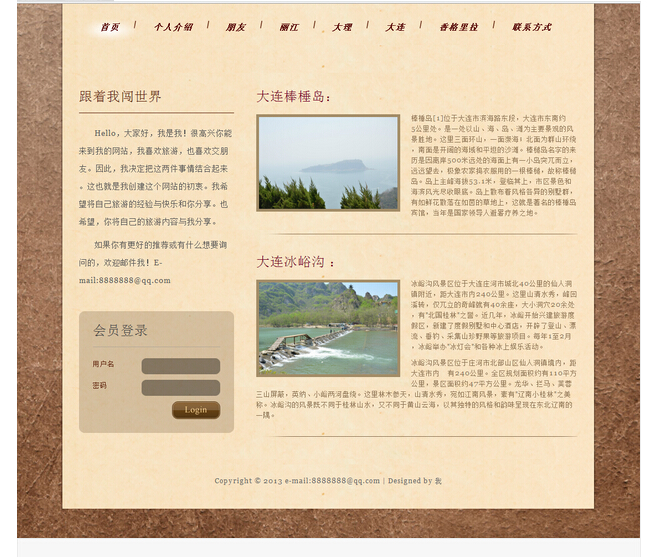
Task: Click the 大连棒棰岛 section heading
Action: [x=293, y=97]
